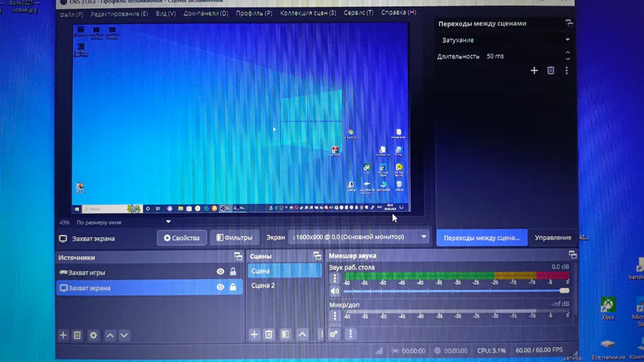Add a new scene with plus icon
This screenshot has height=362, width=644.
click(254, 335)
